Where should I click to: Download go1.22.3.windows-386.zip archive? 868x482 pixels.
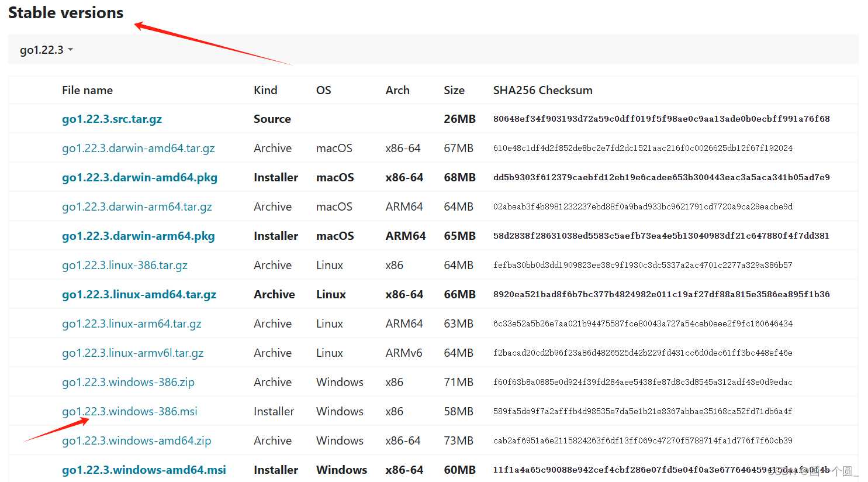tap(128, 382)
